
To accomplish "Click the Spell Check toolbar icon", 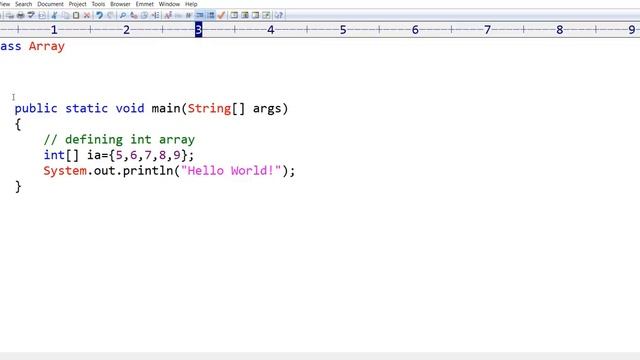I will coord(31,16).
